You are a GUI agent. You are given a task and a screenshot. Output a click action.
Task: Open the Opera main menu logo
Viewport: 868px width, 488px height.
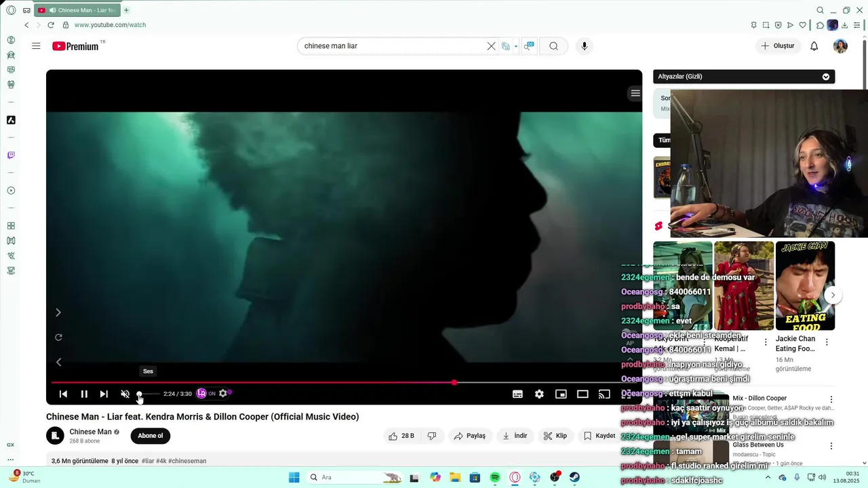click(x=11, y=10)
